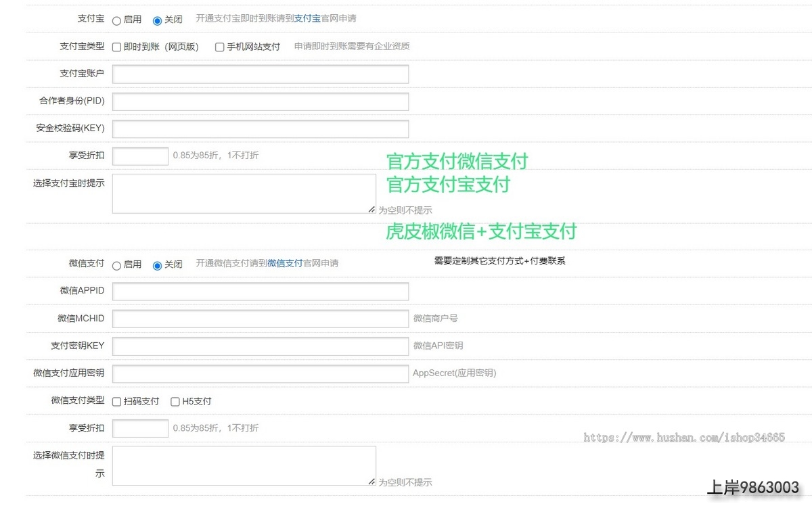The height and width of the screenshot is (510, 812).
Task: Grab the Alipay textarea resize handle
Action: [x=371, y=210]
